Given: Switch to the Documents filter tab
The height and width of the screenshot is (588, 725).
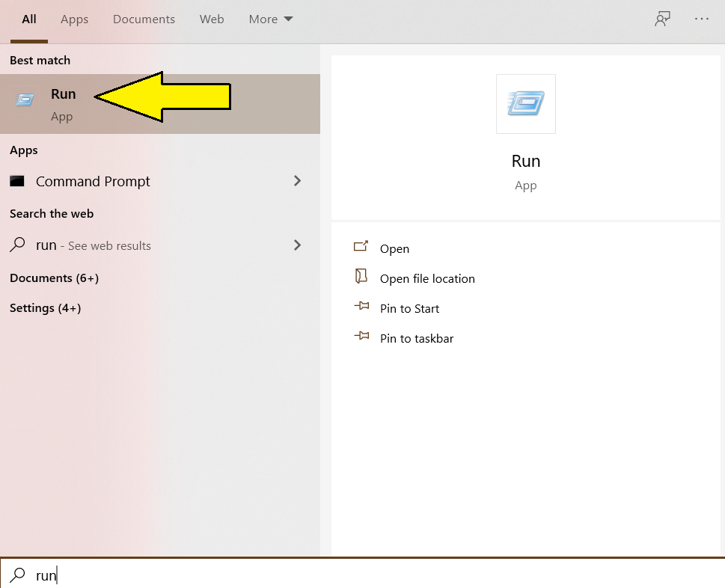Looking at the screenshot, I should click(144, 19).
